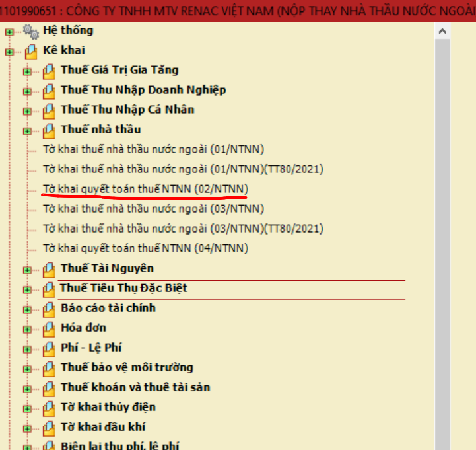This screenshot has height=450, width=476.
Task: Expand the Phí - Lệ Phí node
Action: 27,349
